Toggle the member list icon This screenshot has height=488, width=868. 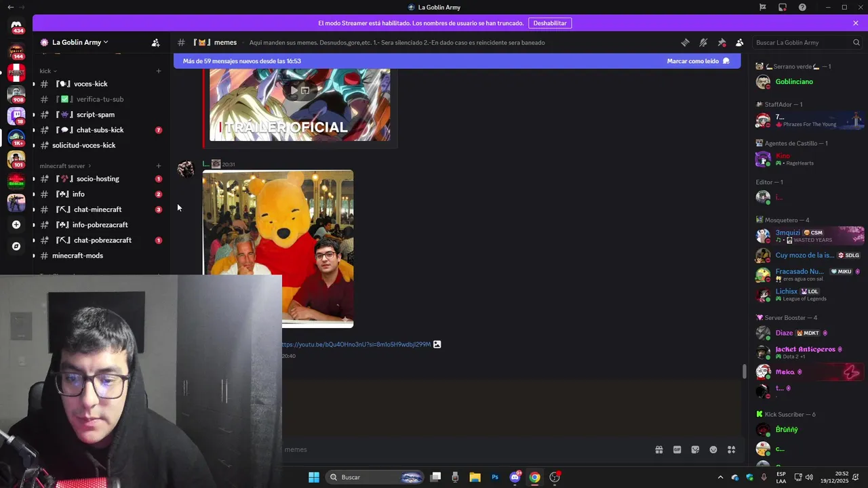pos(740,42)
